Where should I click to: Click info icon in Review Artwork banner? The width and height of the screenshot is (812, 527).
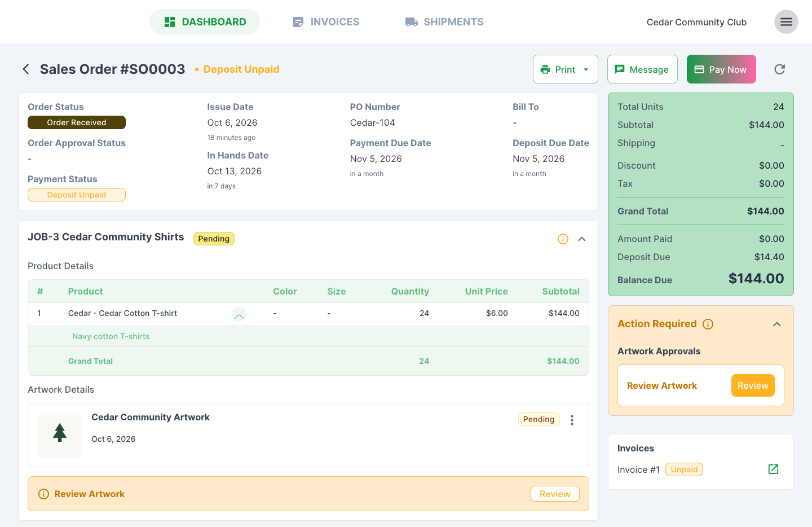click(43, 494)
